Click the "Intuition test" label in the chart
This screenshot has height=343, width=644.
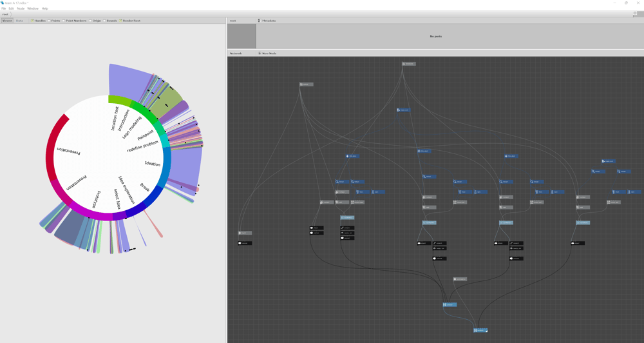(115, 119)
